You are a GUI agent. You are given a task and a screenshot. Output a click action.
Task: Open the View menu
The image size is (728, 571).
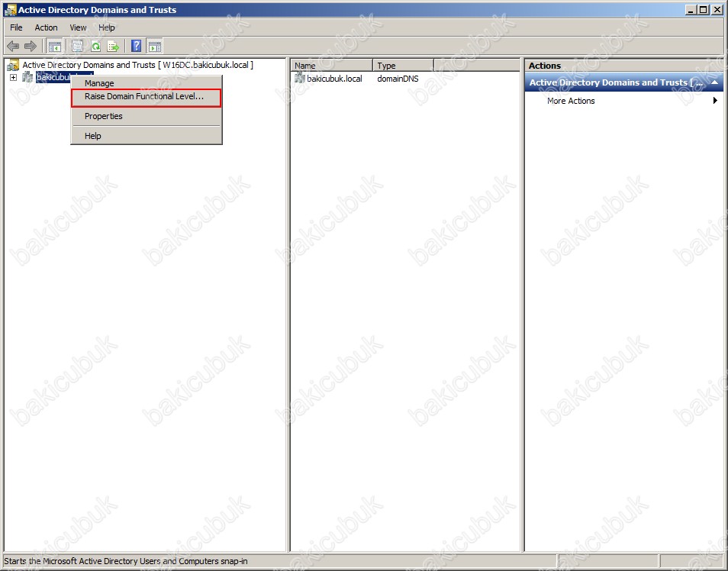[x=78, y=27]
